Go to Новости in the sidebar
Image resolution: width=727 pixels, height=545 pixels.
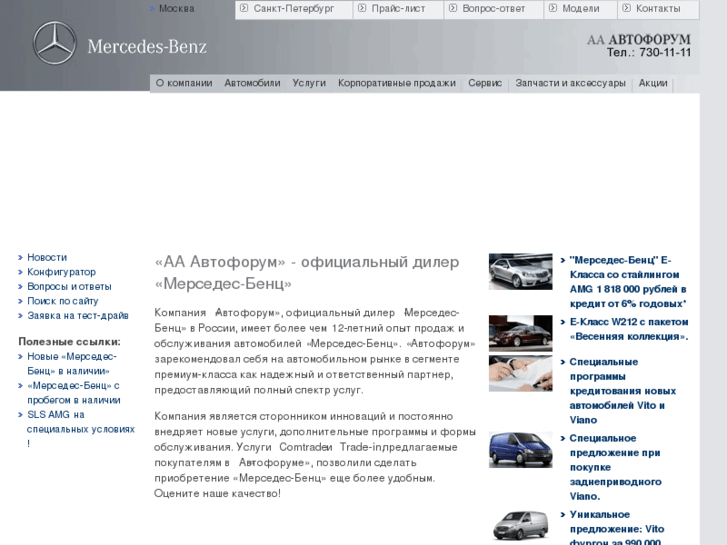coord(47,257)
